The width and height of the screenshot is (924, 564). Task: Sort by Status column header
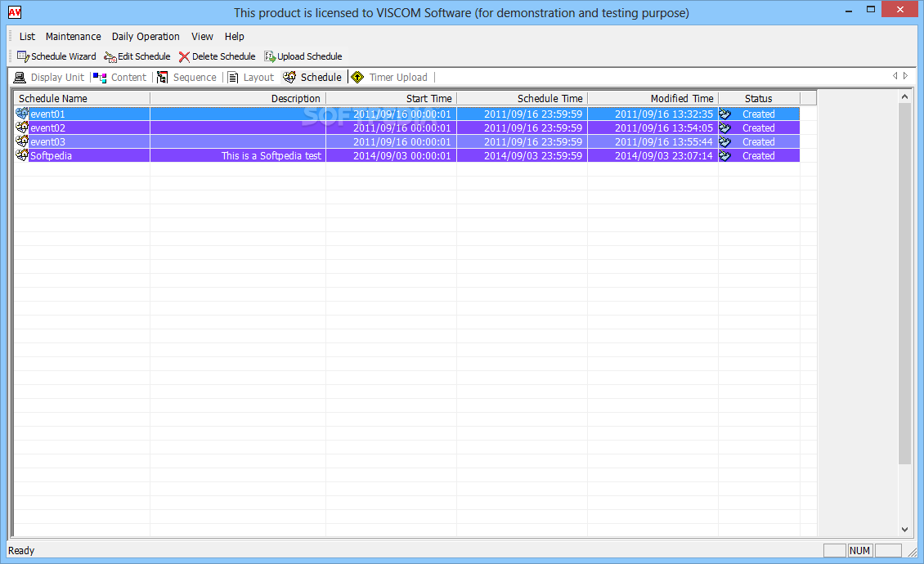coord(759,98)
